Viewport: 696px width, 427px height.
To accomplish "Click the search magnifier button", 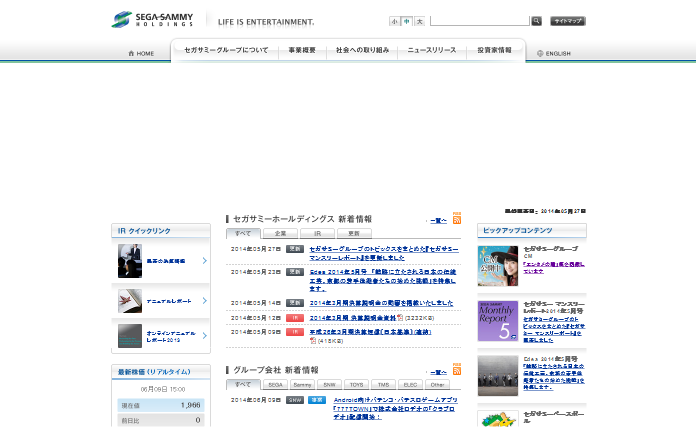I will point(536,21).
